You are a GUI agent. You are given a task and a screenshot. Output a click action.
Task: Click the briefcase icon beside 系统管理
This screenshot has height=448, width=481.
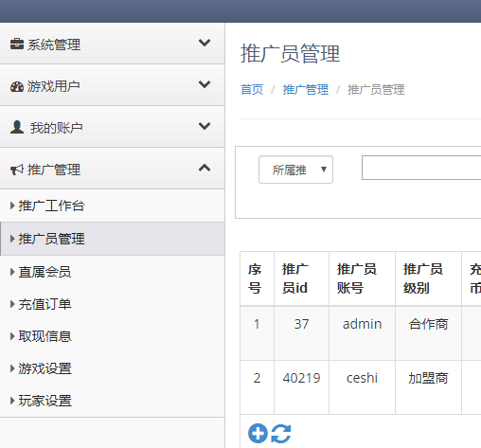click(x=17, y=44)
